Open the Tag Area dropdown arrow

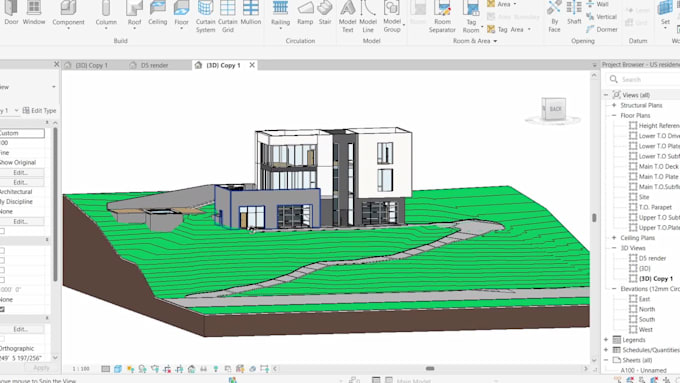tap(529, 29)
